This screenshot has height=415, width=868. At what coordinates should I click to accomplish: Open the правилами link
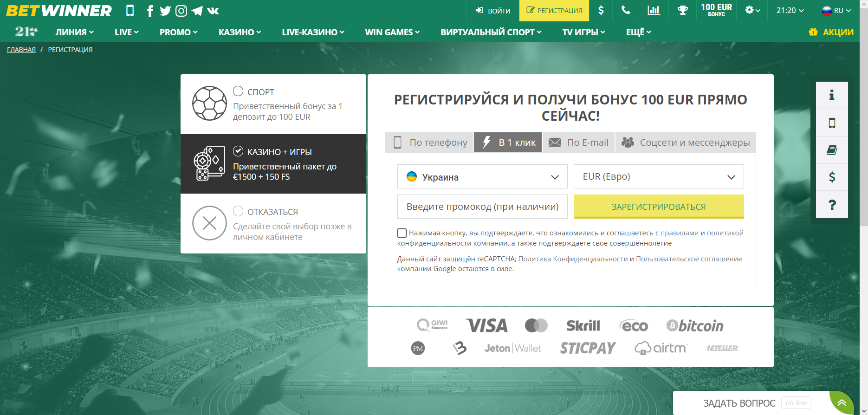coord(680,233)
